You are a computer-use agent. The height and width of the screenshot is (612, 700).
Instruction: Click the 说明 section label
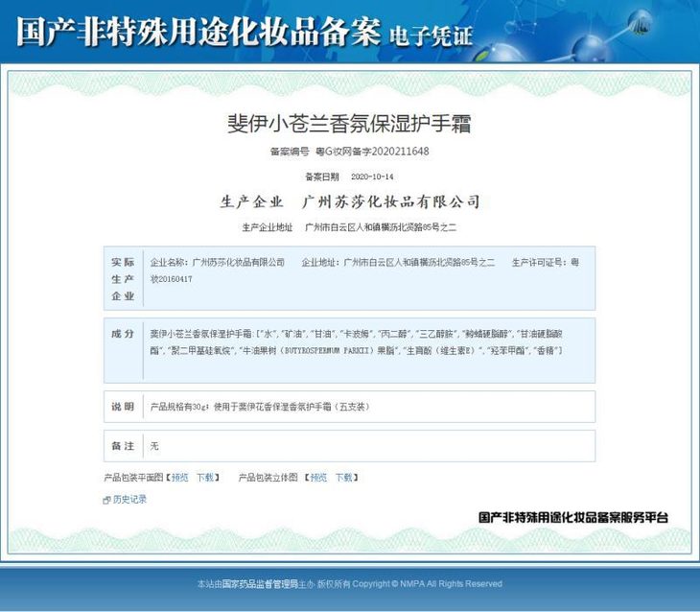click(x=123, y=407)
